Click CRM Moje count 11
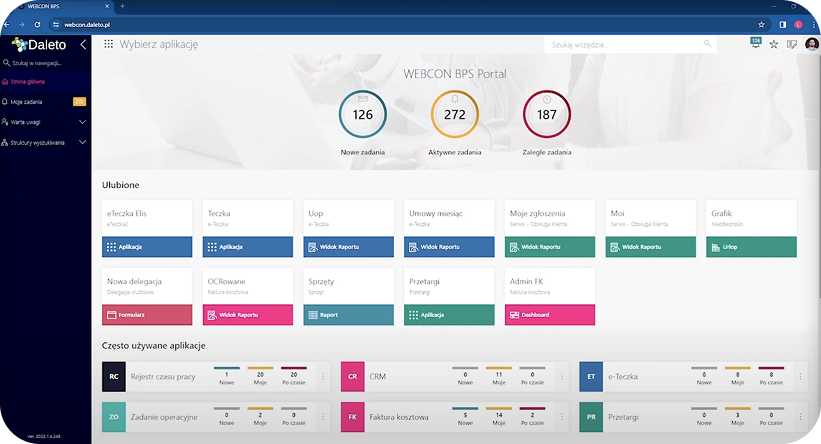 click(x=499, y=374)
